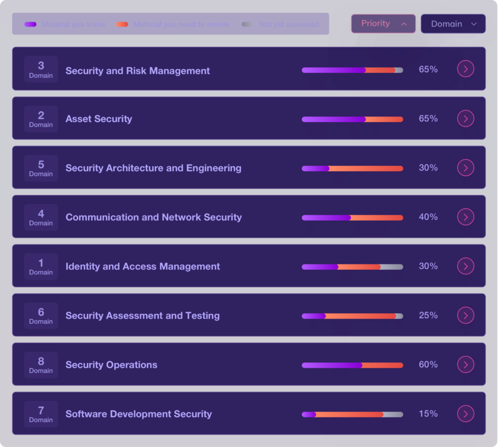This screenshot has height=447, width=504.
Task: Click the Security Assessment and Testing arrow
Action: pyautogui.click(x=465, y=315)
